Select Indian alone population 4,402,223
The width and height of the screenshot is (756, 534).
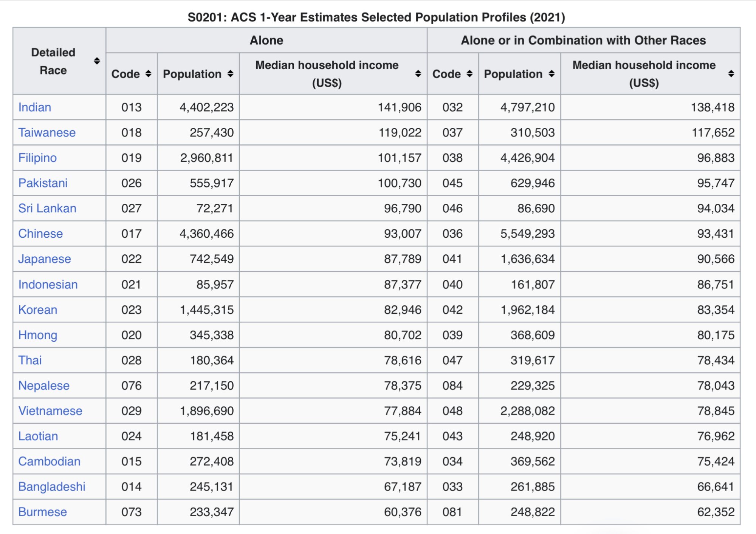pos(207,107)
